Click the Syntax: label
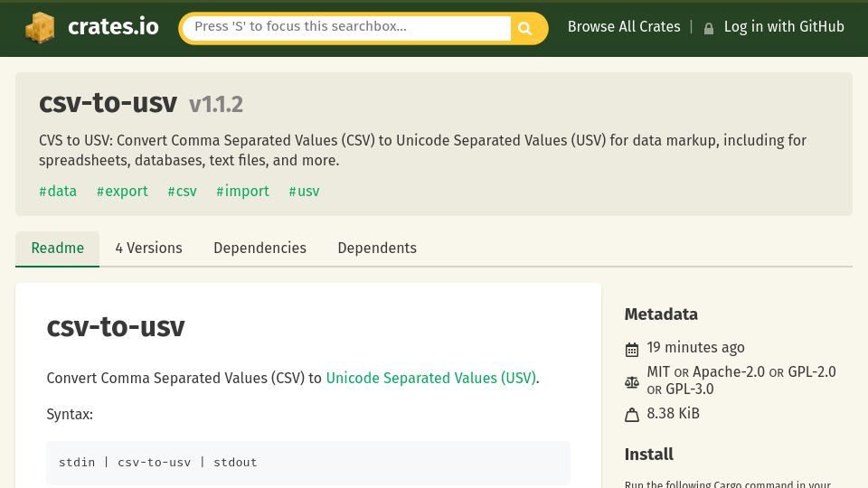868x488 pixels. click(x=70, y=415)
